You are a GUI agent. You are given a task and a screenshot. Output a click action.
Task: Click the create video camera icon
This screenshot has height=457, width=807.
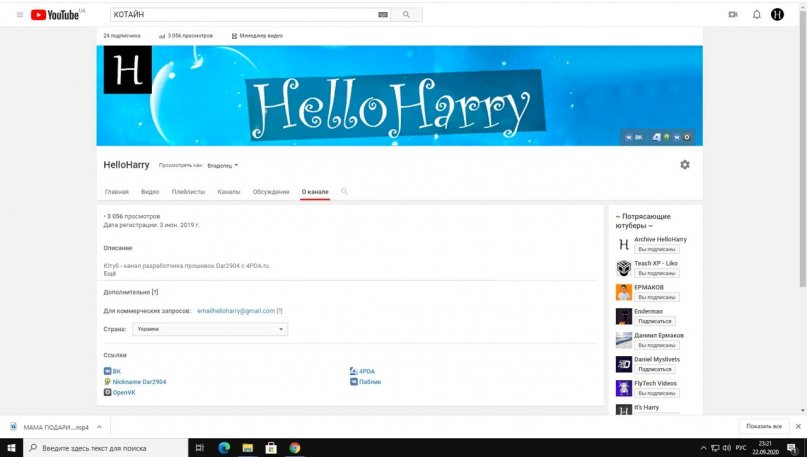point(733,14)
